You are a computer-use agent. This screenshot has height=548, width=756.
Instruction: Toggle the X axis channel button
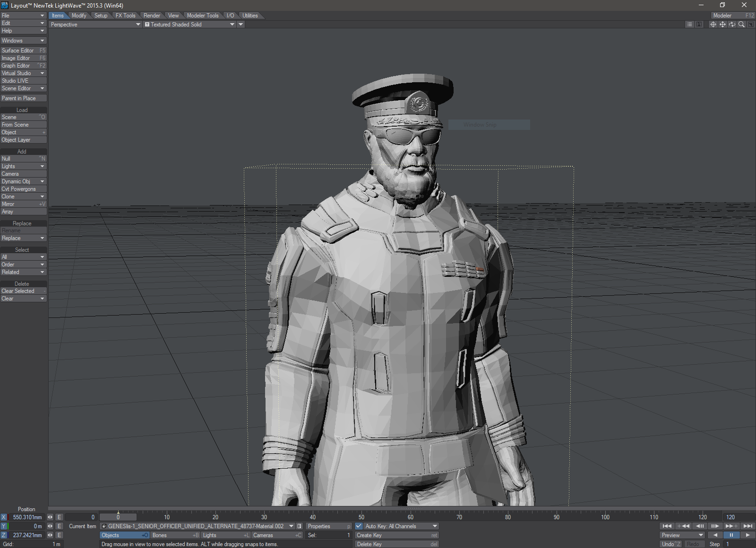pos(4,517)
